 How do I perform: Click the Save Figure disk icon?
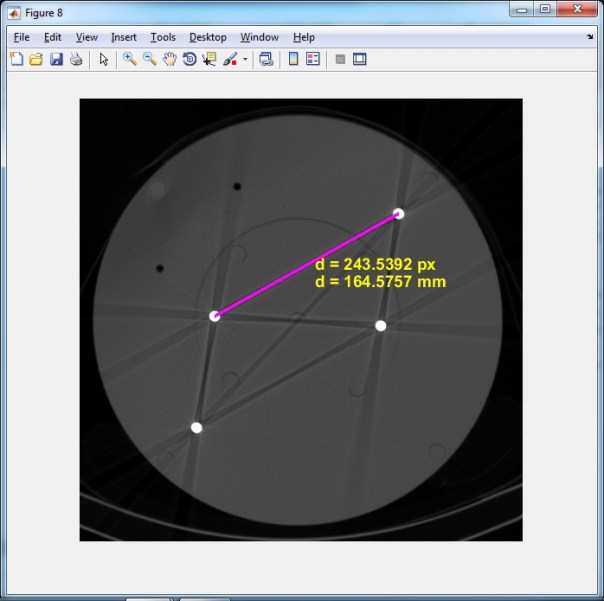(56, 60)
